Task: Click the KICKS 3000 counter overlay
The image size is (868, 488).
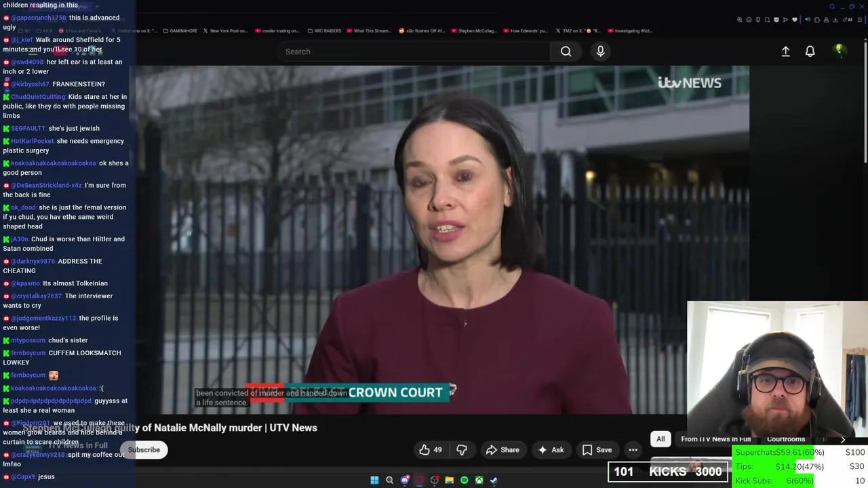Action: click(668, 472)
